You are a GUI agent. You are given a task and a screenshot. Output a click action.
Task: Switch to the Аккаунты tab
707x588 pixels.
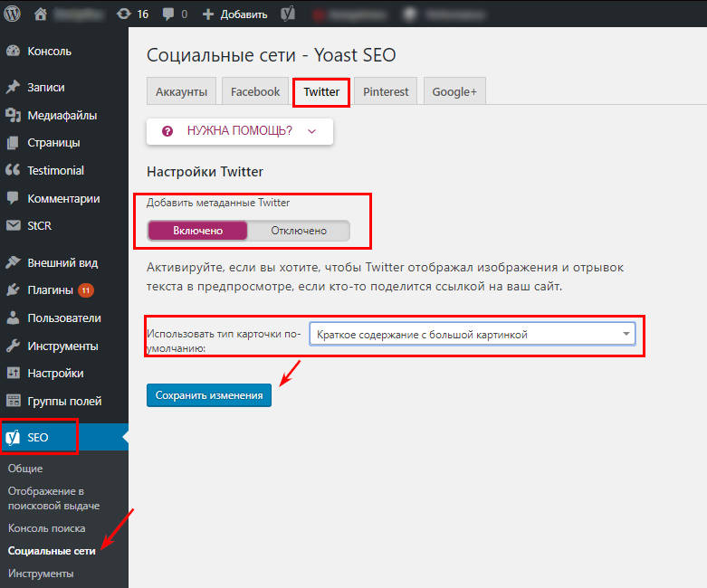(x=181, y=91)
